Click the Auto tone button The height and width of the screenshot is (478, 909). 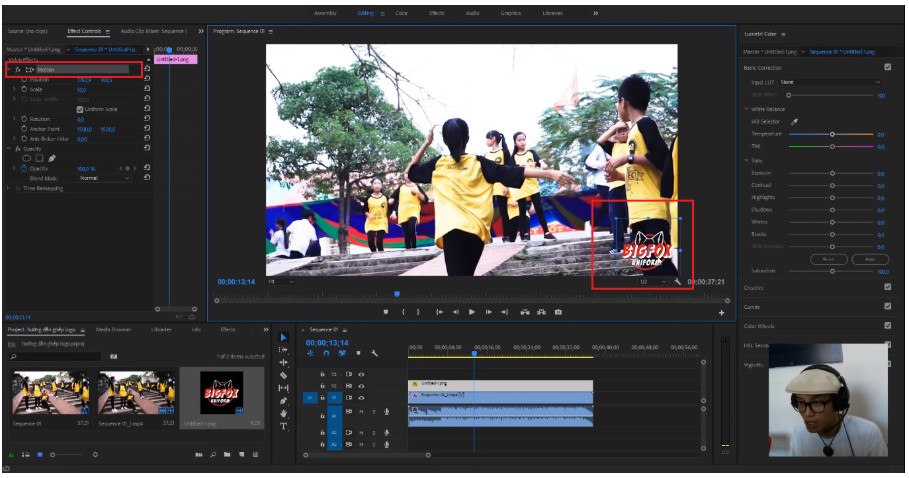coord(870,259)
